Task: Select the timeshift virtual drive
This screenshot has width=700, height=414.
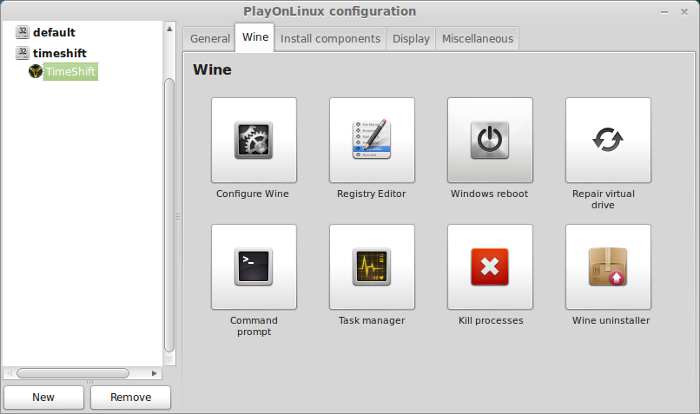Action: (x=59, y=53)
